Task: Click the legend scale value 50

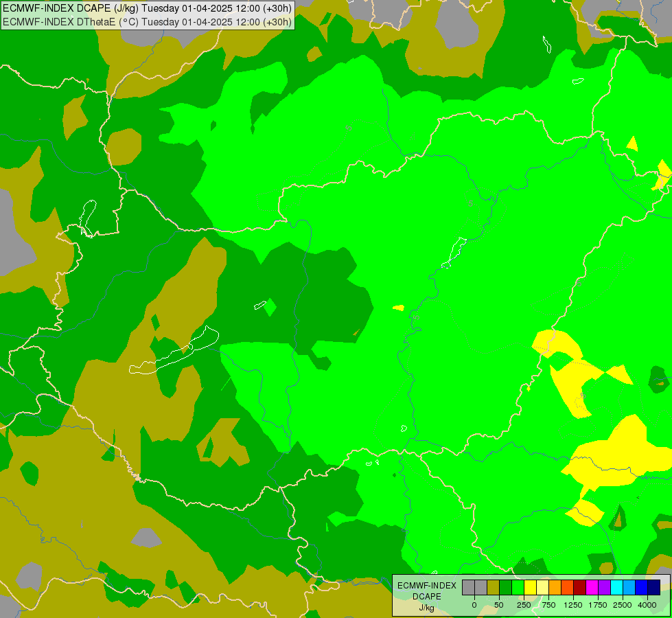Action: pos(499,605)
